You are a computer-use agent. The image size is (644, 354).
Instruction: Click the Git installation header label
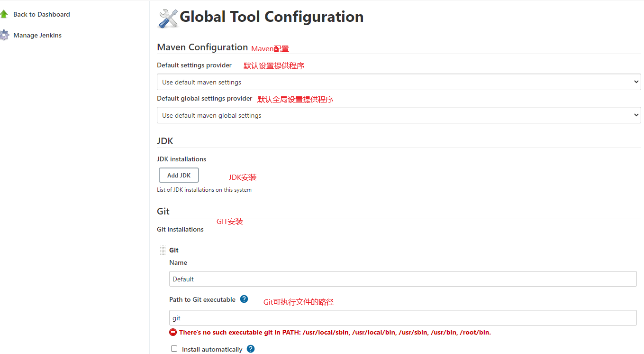tap(174, 250)
